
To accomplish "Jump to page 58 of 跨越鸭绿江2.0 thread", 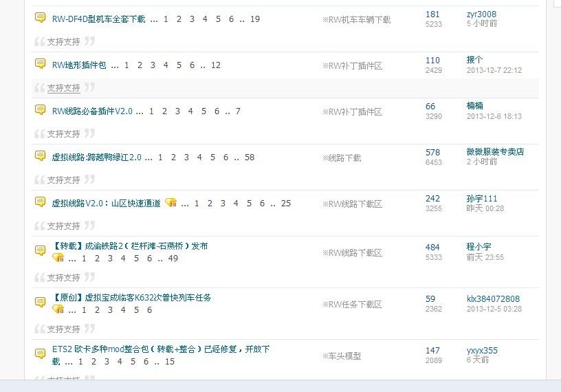I will pyautogui.click(x=249, y=157).
